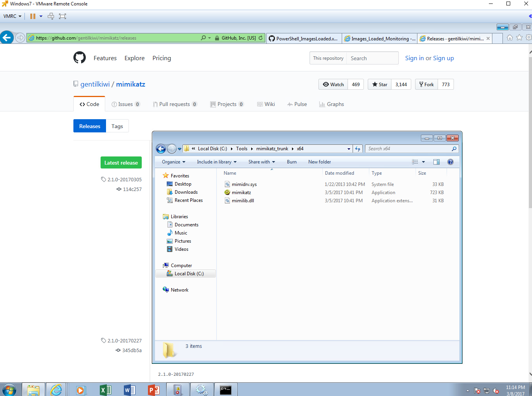This screenshot has width=532, height=396.
Task: Open the Graphs tab of the repository
Action: click(x=332, y=104)
